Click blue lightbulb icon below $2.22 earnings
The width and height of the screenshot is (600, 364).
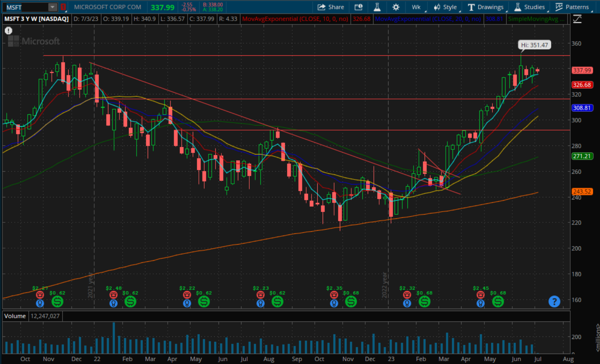(187, 304)
